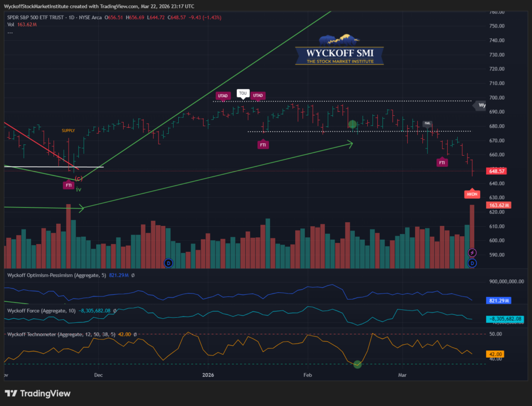Click the orange 42.00 Technometer value tag
Screen dimensions: 532x406
[x=495, y=354]
